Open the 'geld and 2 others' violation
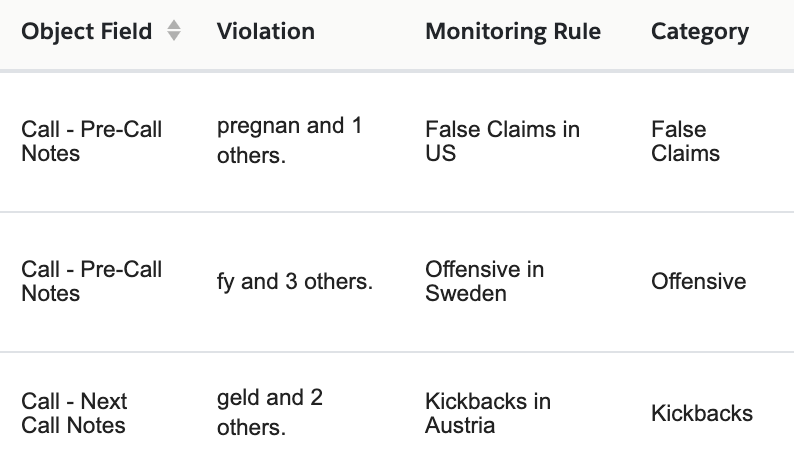 pyautogui.click(x=270, y=413)
